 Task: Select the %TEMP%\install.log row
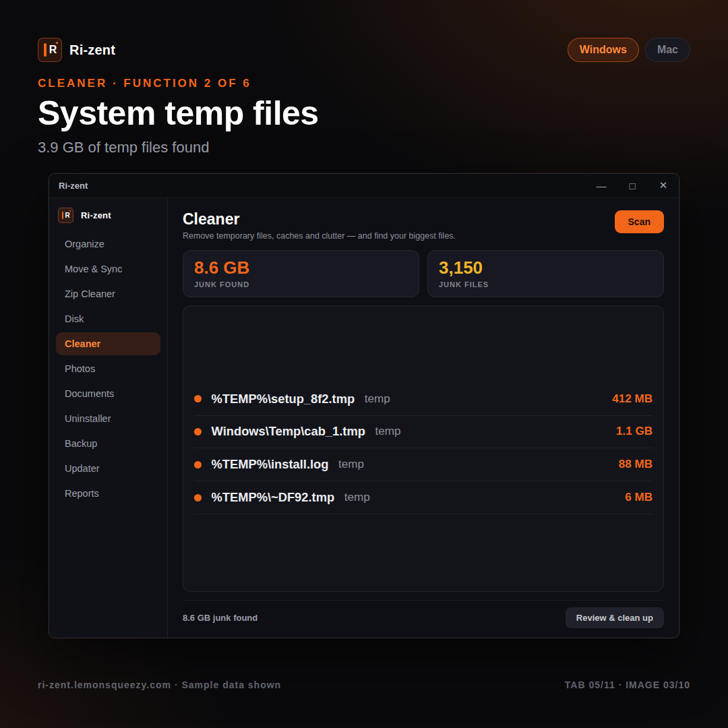tap(423, 464)
